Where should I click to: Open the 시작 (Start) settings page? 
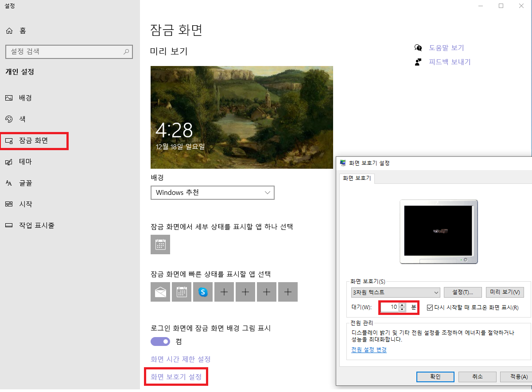(x=25, y=204)
